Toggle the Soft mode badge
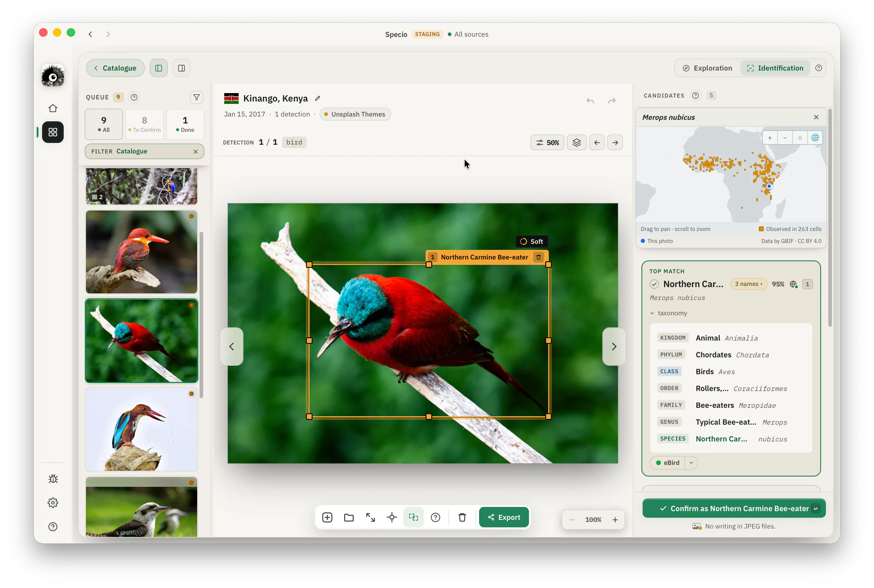This screenshot has width=874, height=588. click(x=532, y=241)
